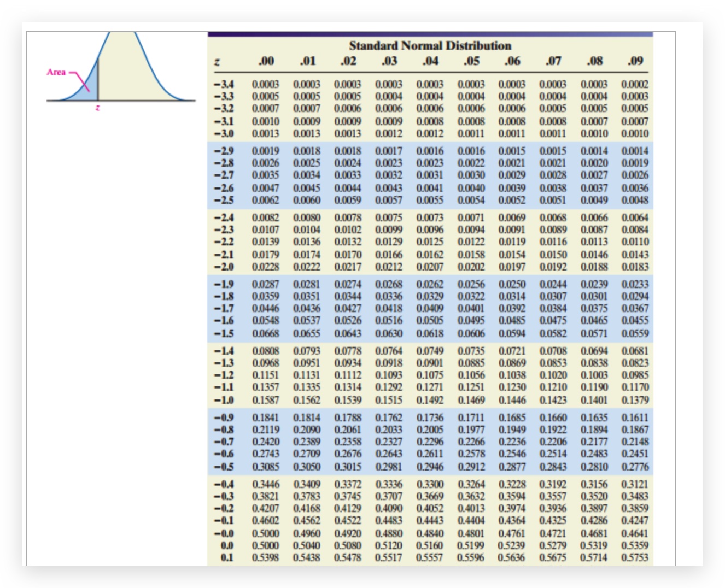725x588 pixels.
Task: Click the cell value 0.0808
Action: (266, 351)
